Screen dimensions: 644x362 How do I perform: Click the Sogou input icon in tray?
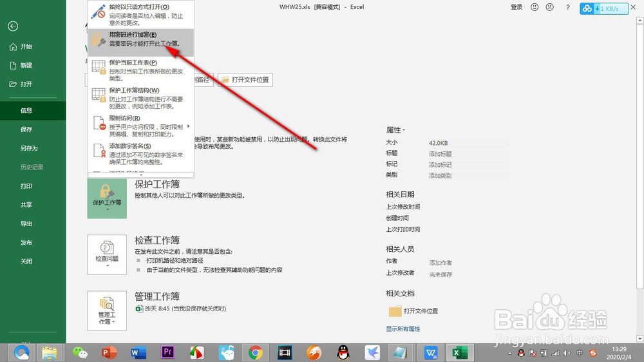(592, 353)
